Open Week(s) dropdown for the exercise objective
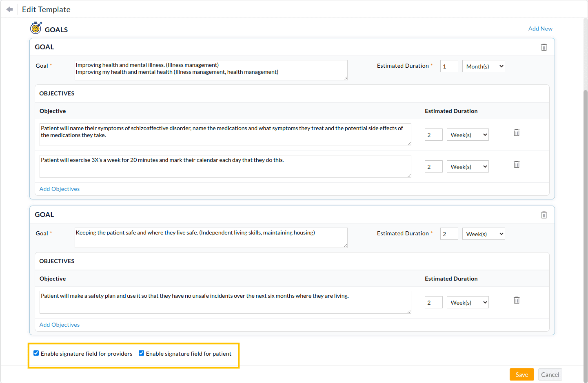The width and height of the screenshot is (588, 383). 468,166
